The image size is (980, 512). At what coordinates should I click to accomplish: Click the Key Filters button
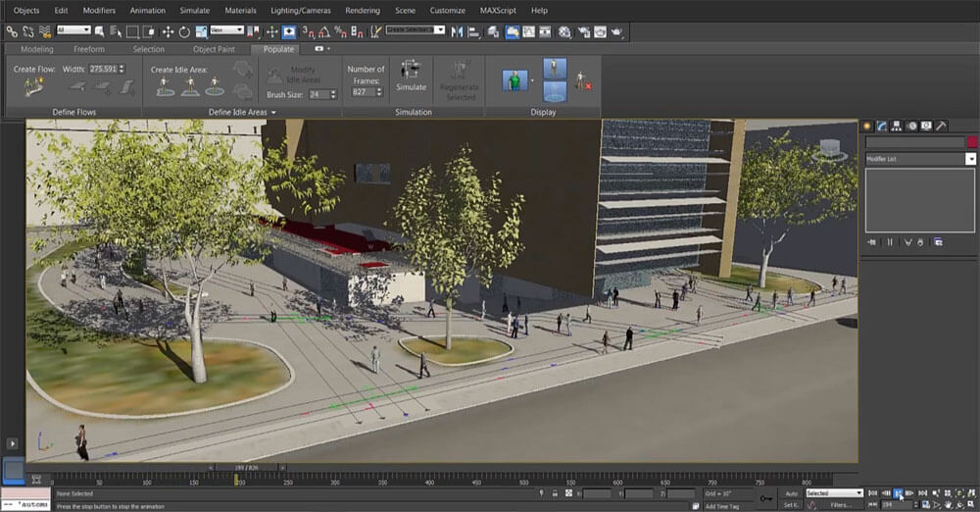coord(840,505)
